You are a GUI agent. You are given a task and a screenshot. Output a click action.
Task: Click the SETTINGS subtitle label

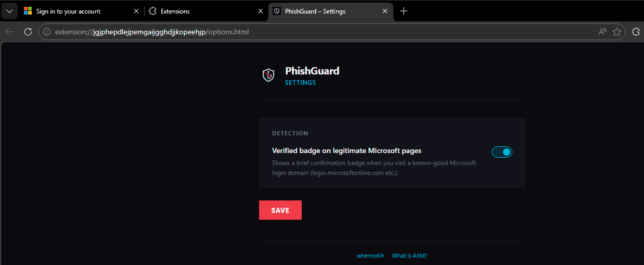pyautogui.click(x=300, y=83)
